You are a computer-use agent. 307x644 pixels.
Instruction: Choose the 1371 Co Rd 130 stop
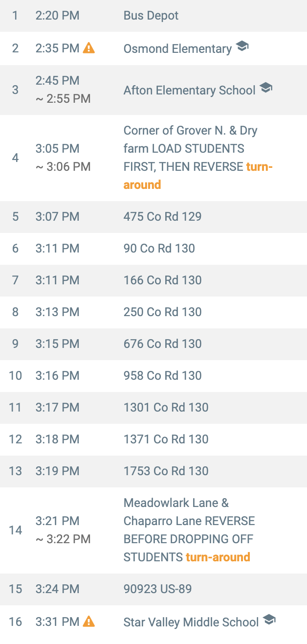click(x=166, y=439)
